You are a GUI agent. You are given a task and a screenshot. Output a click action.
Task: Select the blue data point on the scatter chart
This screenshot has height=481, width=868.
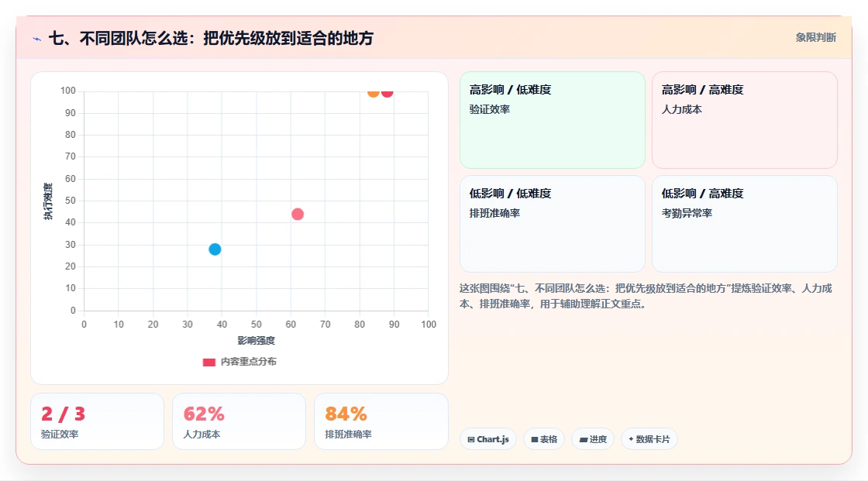215,249
